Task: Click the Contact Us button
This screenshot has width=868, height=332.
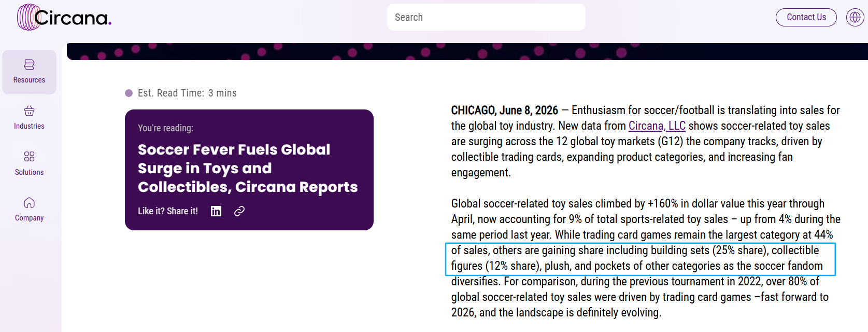Action: click(806, 17)
